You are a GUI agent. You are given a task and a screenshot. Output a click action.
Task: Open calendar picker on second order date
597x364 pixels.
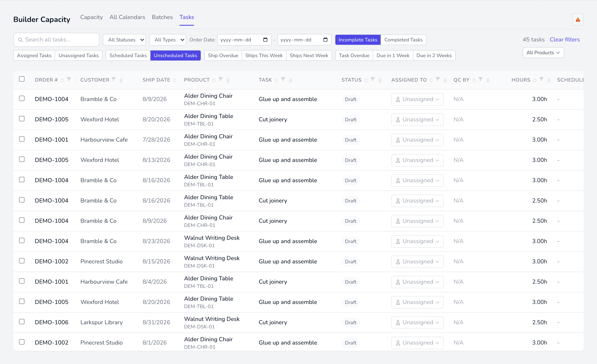click(325, 40)
